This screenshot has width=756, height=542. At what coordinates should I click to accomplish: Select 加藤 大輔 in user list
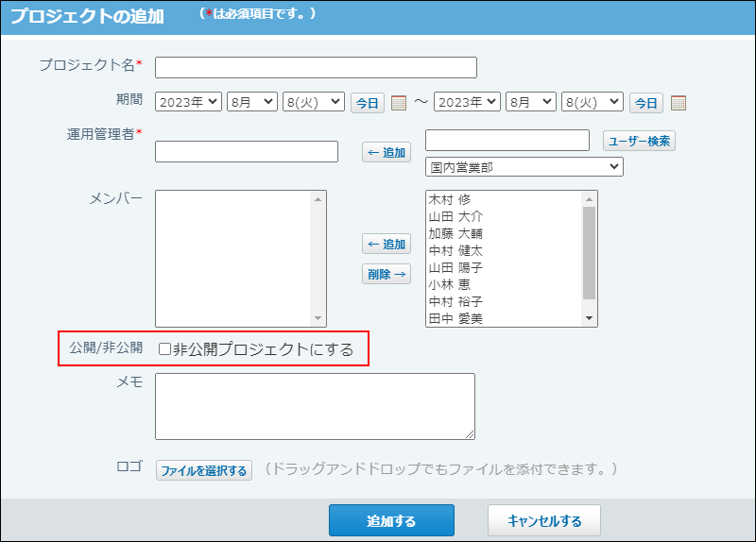coord(504,233)
